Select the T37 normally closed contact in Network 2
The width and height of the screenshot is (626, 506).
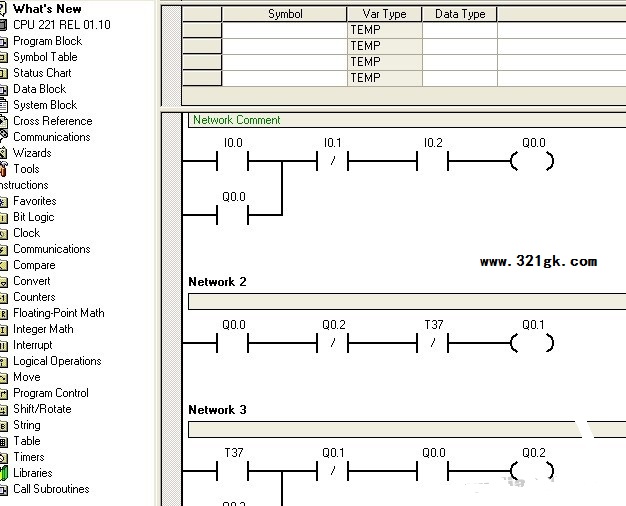pos(433,343)
